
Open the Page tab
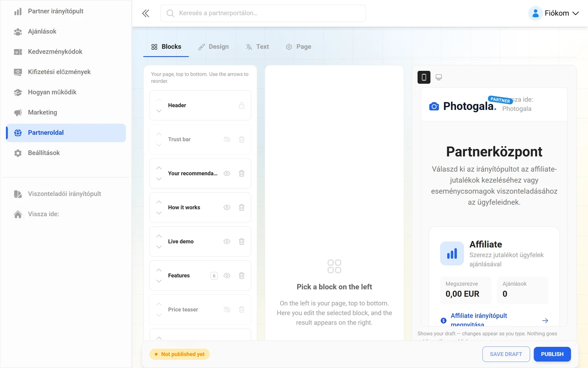coord(298,47)
